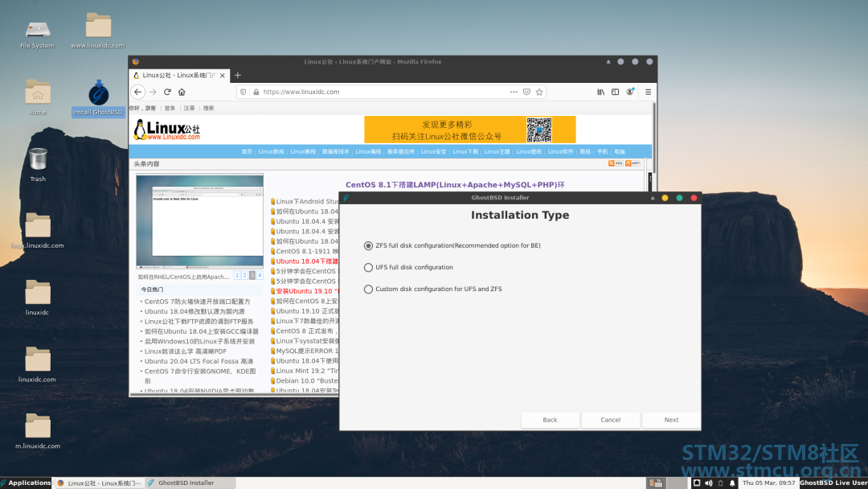Open the CentOS 8.1 LAMP headline link
Image resolution: width=868 pixels, height=489 pixels.
(x=455, y=185)
